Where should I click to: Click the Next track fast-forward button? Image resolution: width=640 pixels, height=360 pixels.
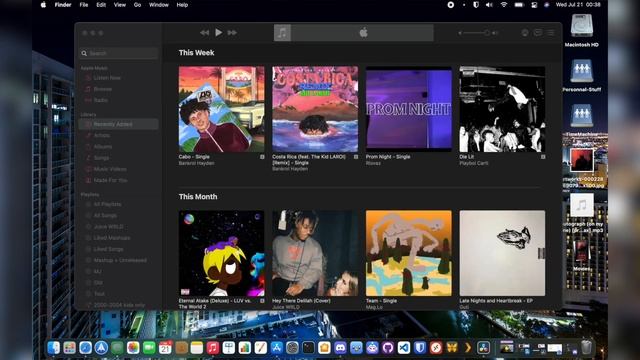coord(232,33)
